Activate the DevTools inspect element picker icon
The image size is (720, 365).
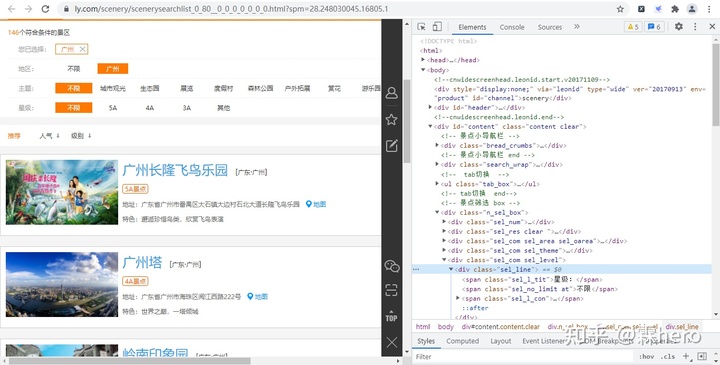click(x=421, y=27)
